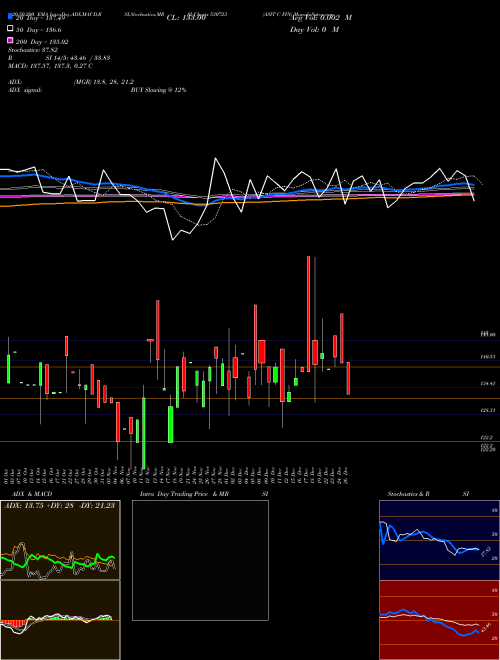
Task: Click the 'CL: 133.00' closing price label
Action: pyautogui.click(x=186, y=18)
